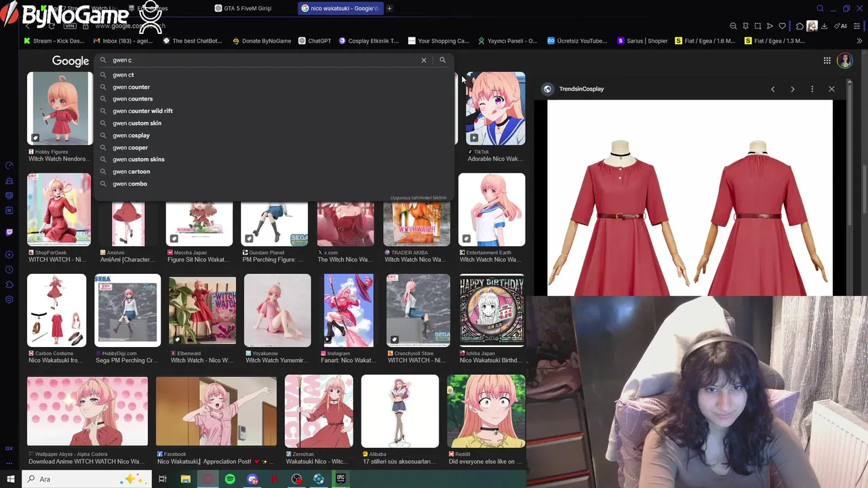This screenshot has width=868, height=488.
Task: Open browser downloads icon
Action: (x=824, y=26)
